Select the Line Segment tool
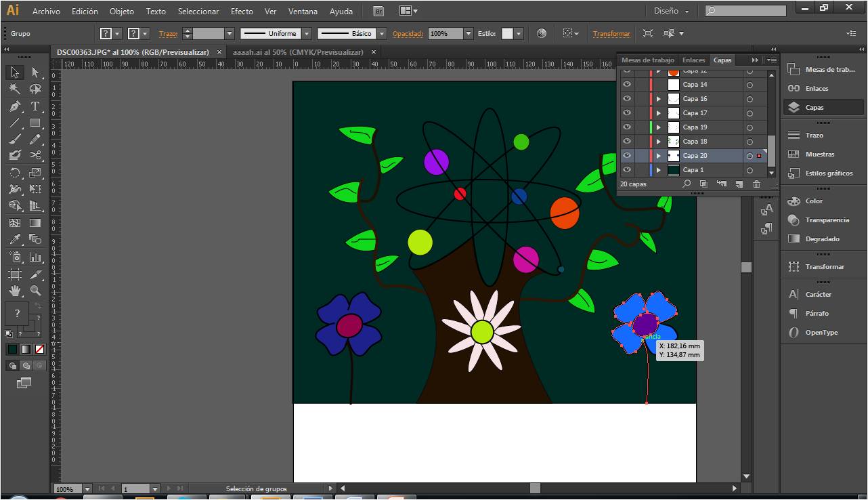The height and width of the screenshot is (500, 868). tap(15, 123)
